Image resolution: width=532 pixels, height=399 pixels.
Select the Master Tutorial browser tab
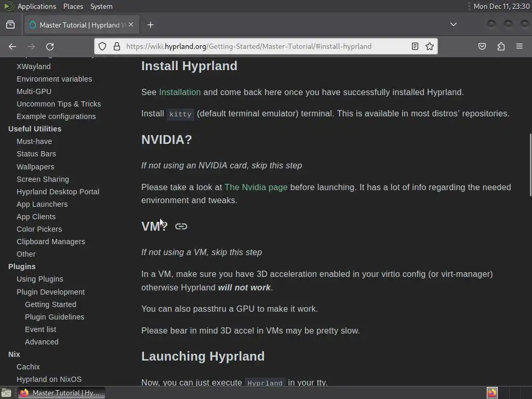(x=82, y=25)
